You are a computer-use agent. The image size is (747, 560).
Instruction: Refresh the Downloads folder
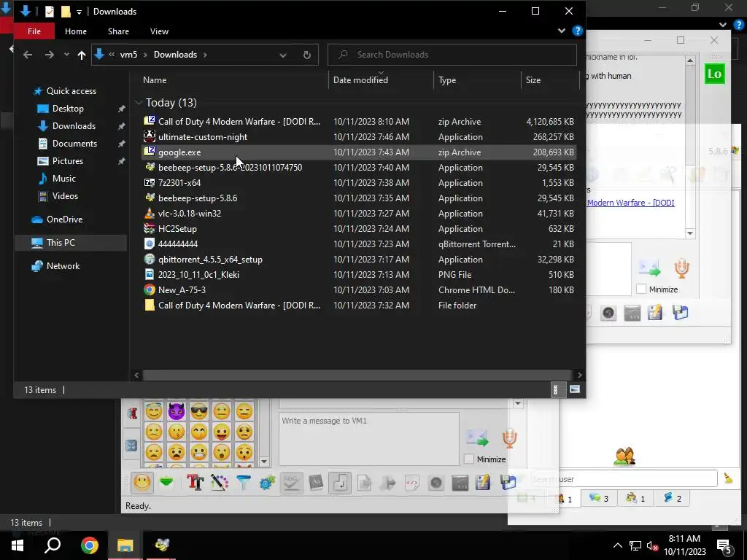pyautogui.click(x=307, y=55)
